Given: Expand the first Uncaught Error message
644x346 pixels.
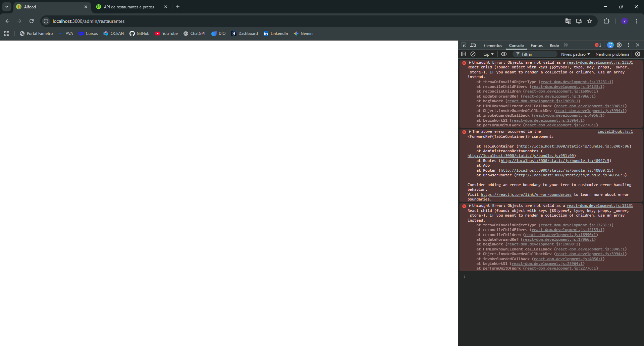Looking at the screenshot, I should (x=470, y=63).
